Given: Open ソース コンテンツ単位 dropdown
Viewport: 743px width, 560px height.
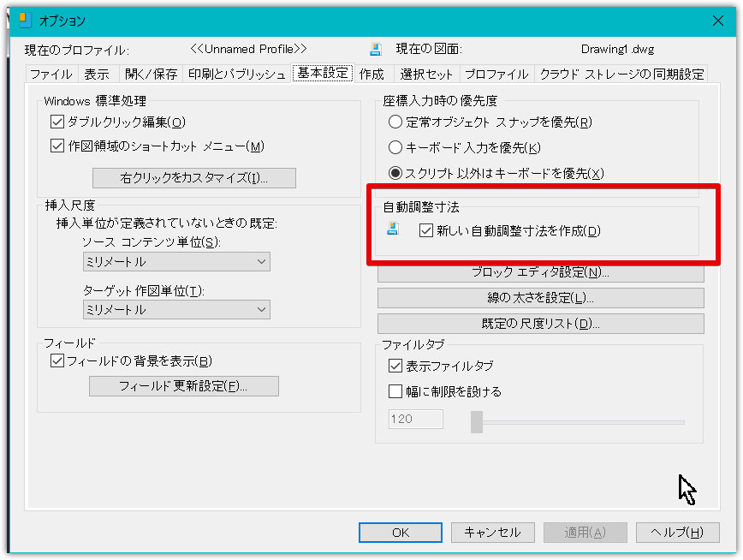Looking at the screenshot, I should (176, 262).
